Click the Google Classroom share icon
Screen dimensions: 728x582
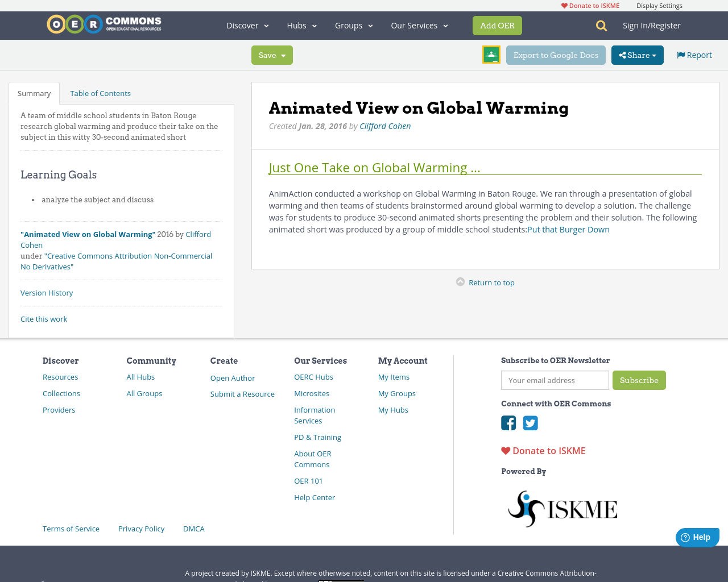click(491, 55)
